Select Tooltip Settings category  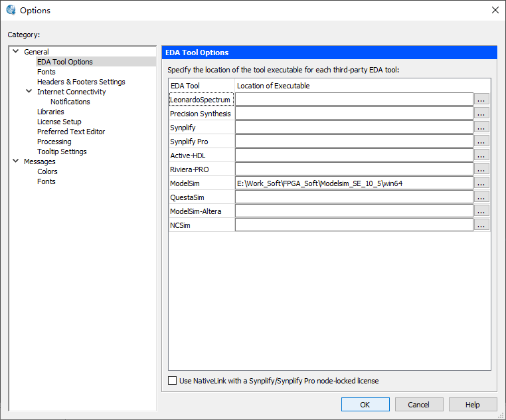point(62,152)
